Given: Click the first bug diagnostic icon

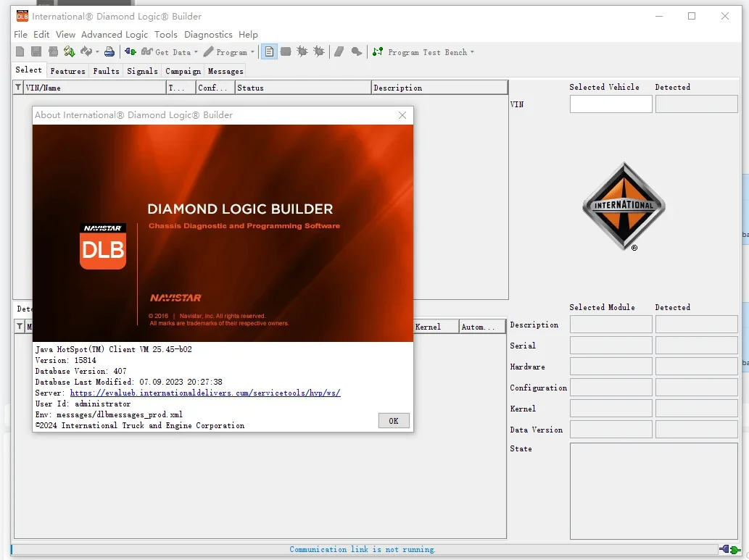Looking at the screenshot, I should [302, 51].
